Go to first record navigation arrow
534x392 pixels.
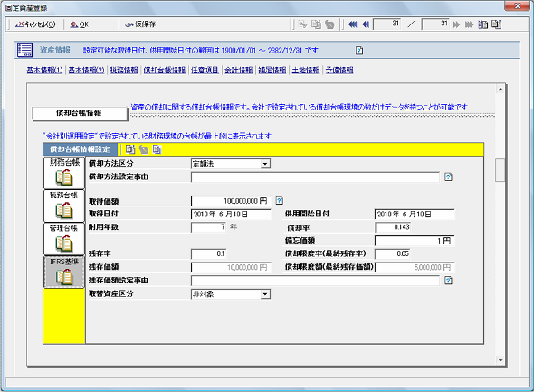(x=352, y=24)
